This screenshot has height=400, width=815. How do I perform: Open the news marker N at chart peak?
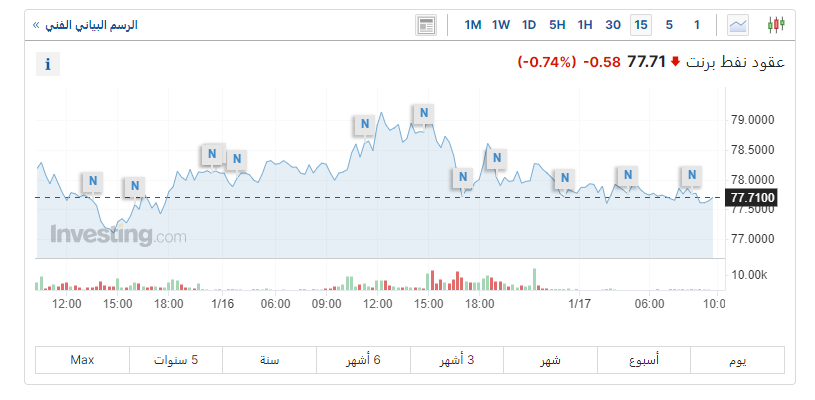coord(424,113)
